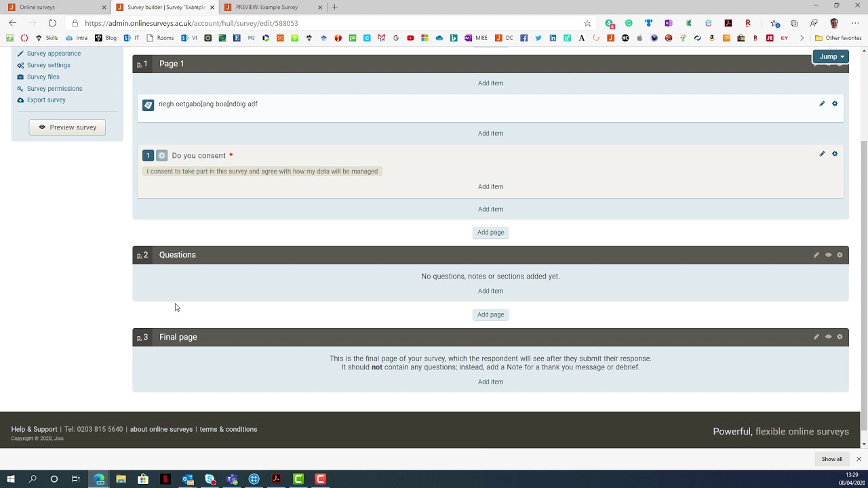
Task: Open Netflix from the taskbar
Action: [165, 479]
